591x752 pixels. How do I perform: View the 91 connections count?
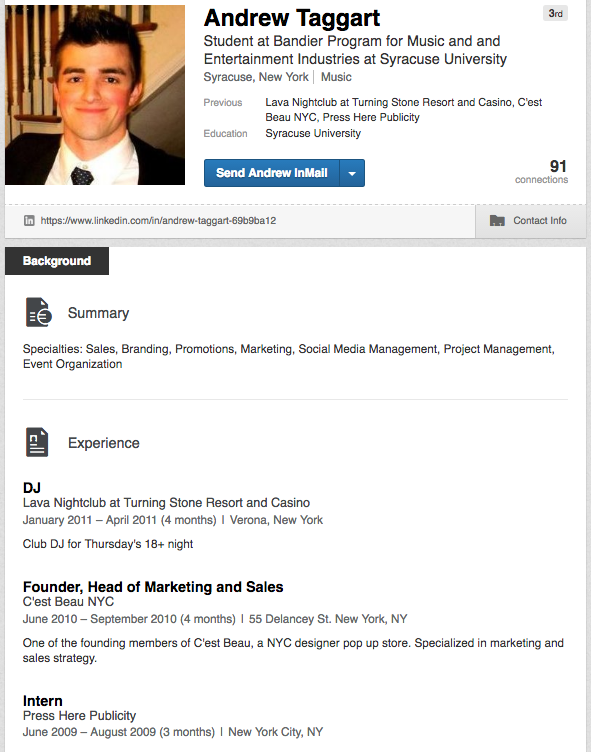(x=542, y=172)
